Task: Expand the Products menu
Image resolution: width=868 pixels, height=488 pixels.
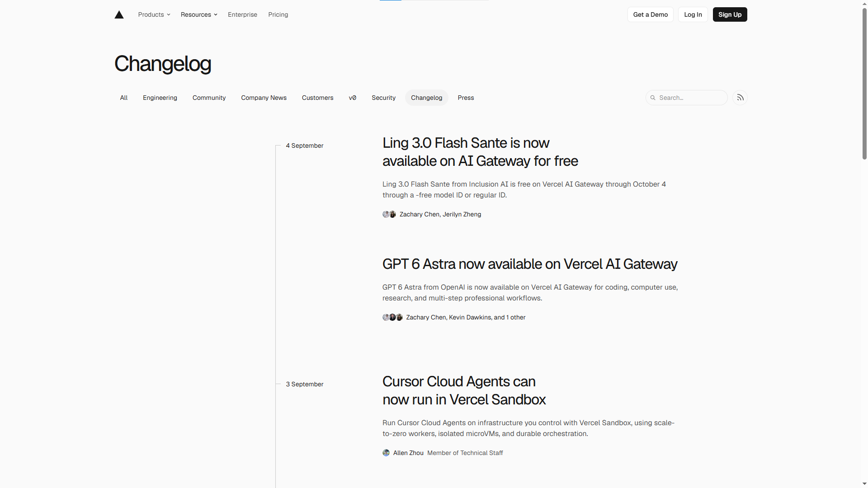Action: pos(154,14)
